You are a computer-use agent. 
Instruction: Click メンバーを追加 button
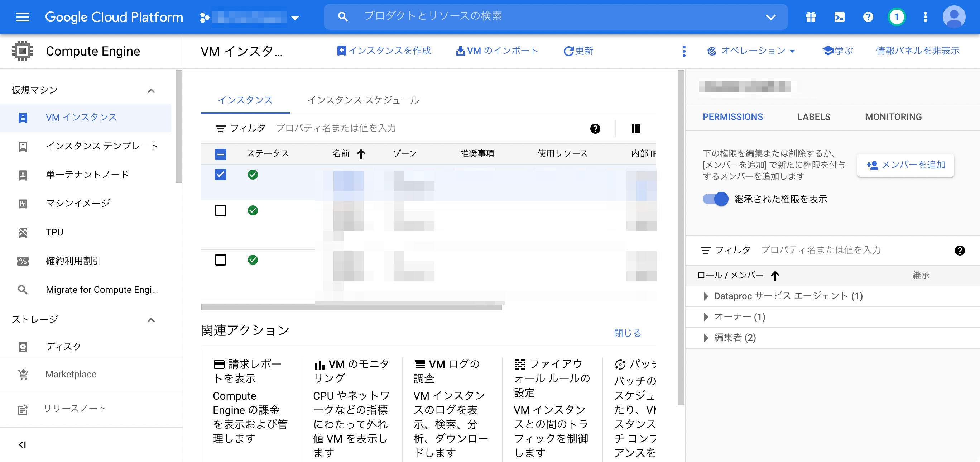pos(905,165)
